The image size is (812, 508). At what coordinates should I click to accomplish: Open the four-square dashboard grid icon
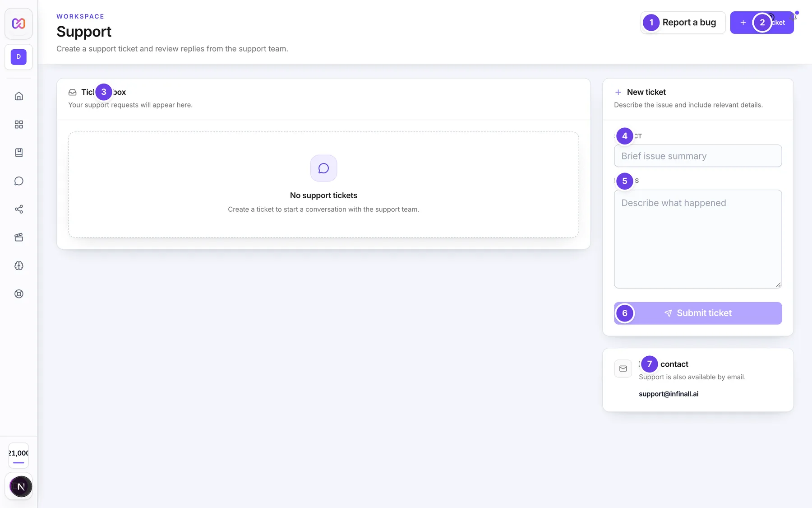pyautogui.click(x=18, y=124)
